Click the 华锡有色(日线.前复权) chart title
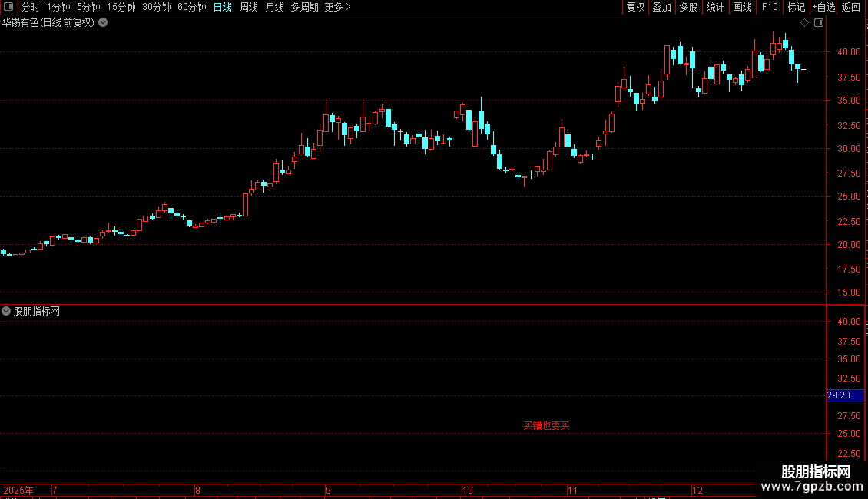Viewport: 868px width, 499px height. (48, 23)
